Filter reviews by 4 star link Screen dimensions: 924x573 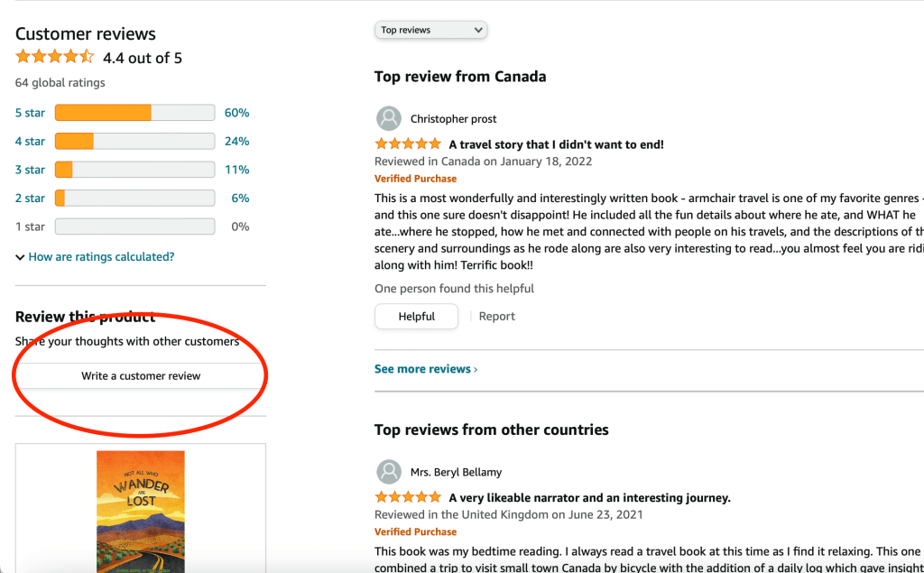30,142
